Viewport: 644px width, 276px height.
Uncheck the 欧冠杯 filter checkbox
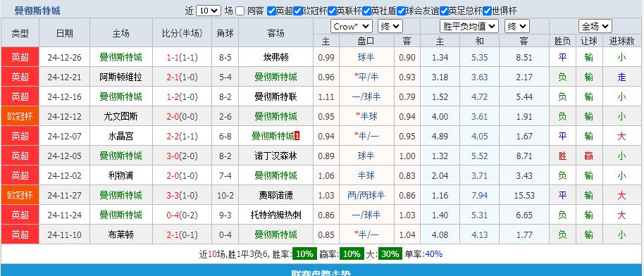(298, 11)
